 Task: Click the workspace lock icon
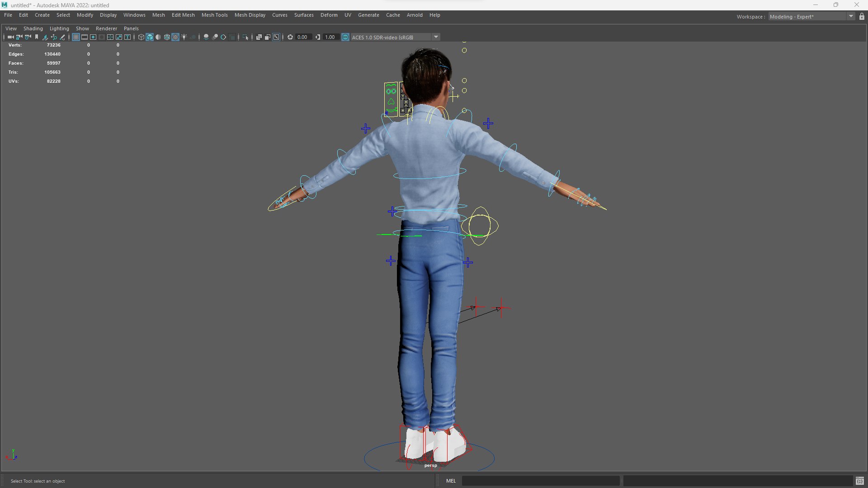862,17
